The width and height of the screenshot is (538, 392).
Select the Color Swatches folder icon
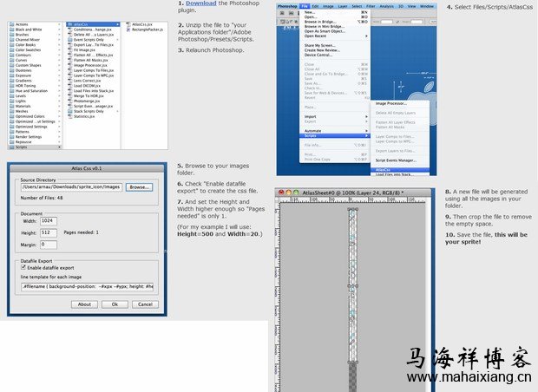(12, 50)
